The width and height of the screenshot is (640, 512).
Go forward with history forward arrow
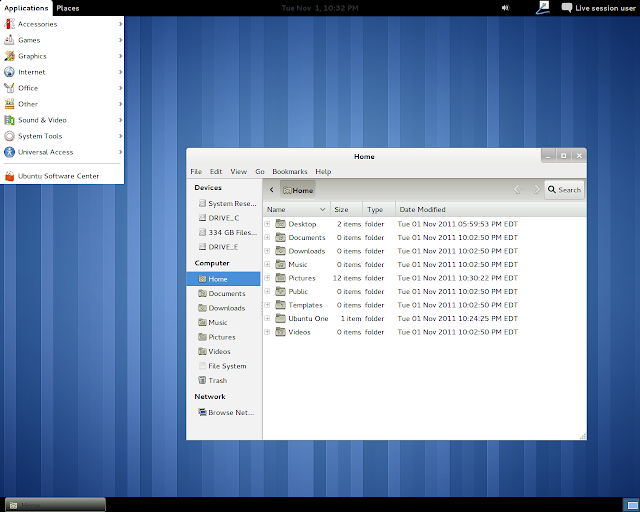coord(535,189)
